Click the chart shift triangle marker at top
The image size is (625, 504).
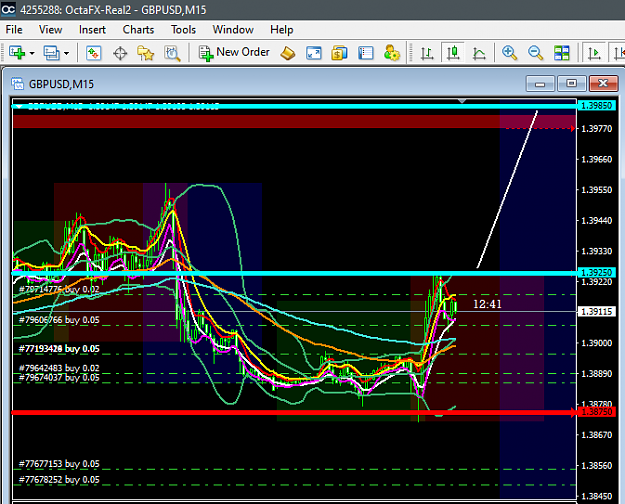tap(462, 100)
